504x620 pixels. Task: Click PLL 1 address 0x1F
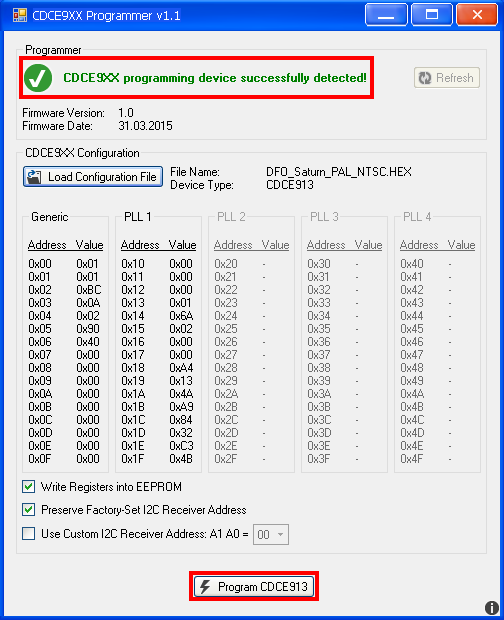point(132,459)
